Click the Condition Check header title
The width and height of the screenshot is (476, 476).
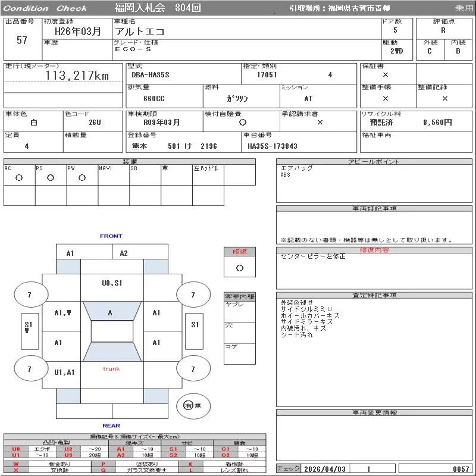tap(45, 8)
